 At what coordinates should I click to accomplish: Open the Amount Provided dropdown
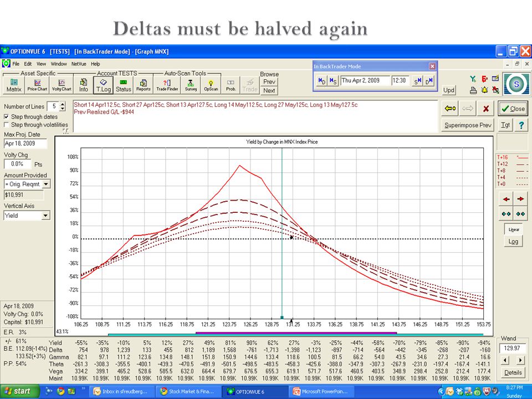(46, 184)
